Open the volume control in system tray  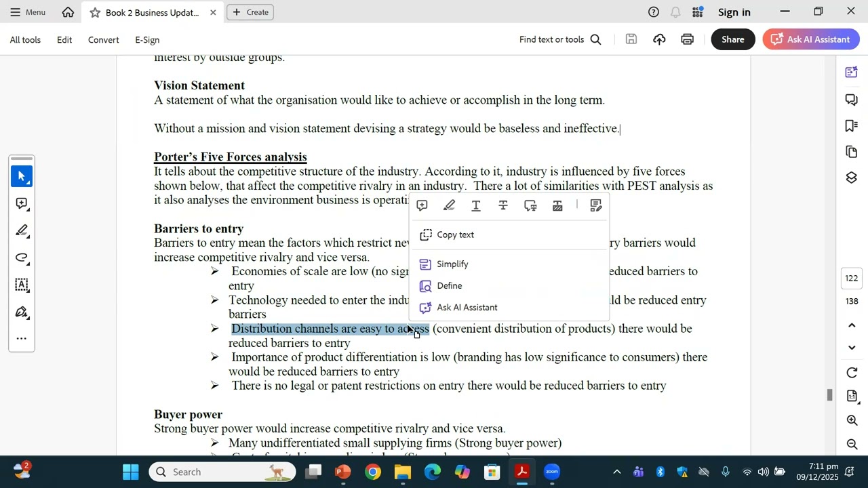763,472
